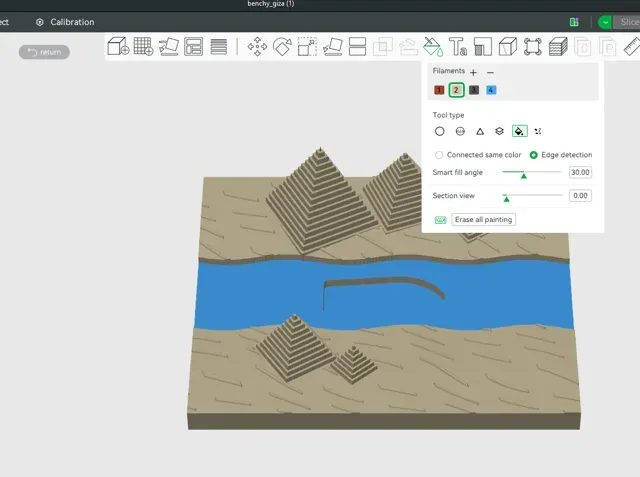This screenshot has height=477, width=640.
Task: Select filament 3 dark gray swatch
Action: tap(473, 90)
